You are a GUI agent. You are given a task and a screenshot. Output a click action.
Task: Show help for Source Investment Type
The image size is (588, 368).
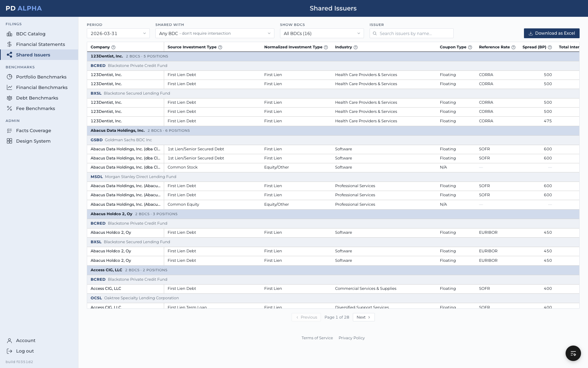tap(220, 47)
